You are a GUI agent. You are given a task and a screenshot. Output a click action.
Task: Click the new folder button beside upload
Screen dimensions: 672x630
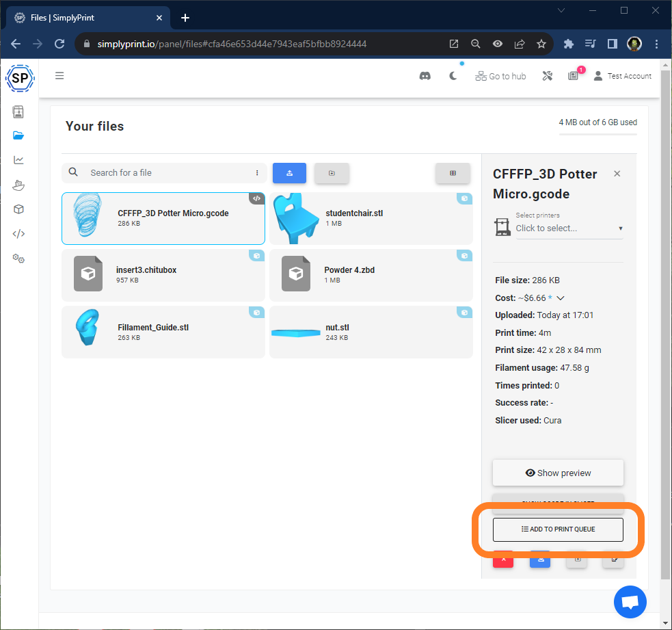click(332, 173)
